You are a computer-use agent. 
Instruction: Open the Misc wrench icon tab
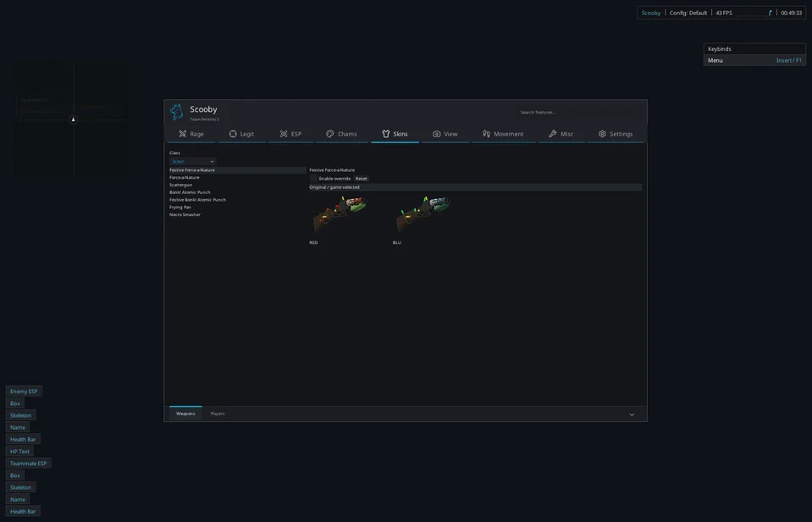tap(561, 134)
